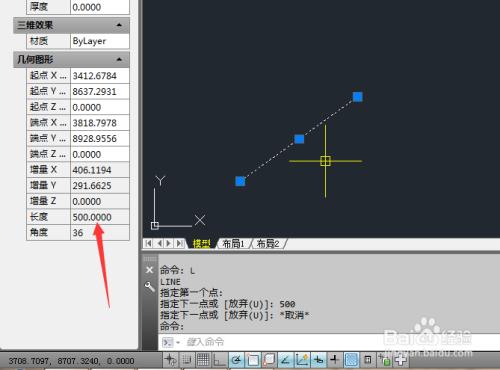Click the history line ending in 500
Screen dimensions: 500x370
coord(228,304)
